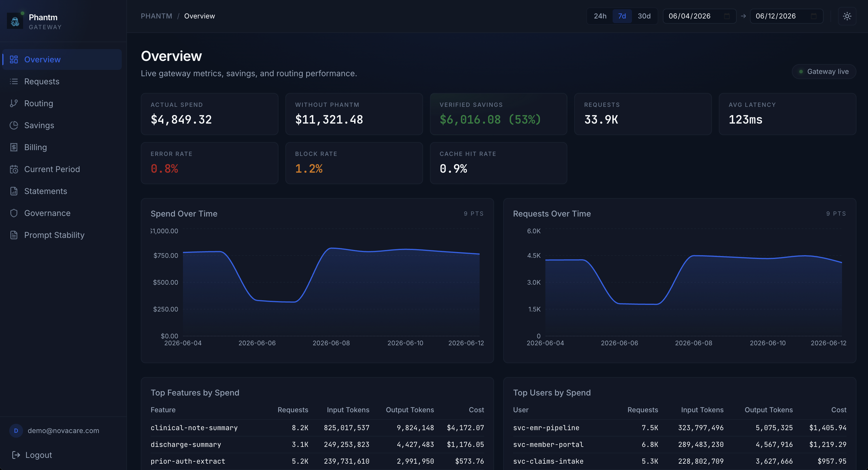
Task: Click the Avg Latency 123ms card
Action: (787, 114)
